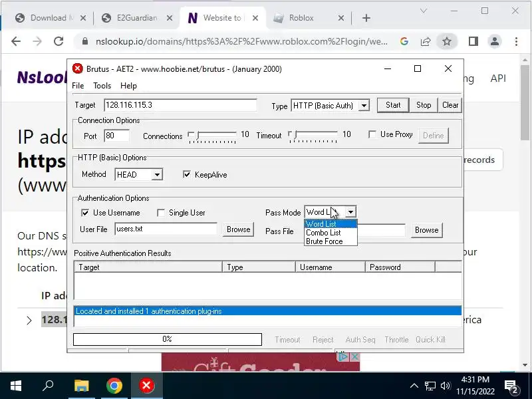Uncheck the KeepAlive checkbox
This screenshot has height=399, width=532.
point(187,174)
